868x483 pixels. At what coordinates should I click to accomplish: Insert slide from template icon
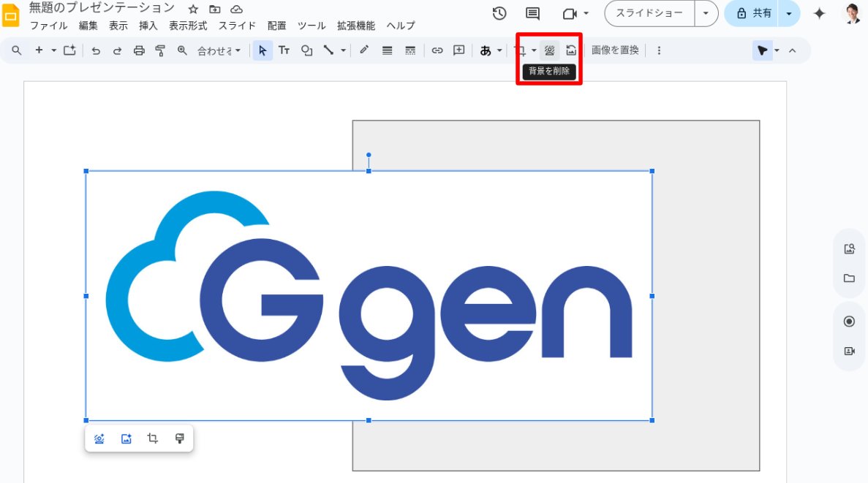(69, 50)
